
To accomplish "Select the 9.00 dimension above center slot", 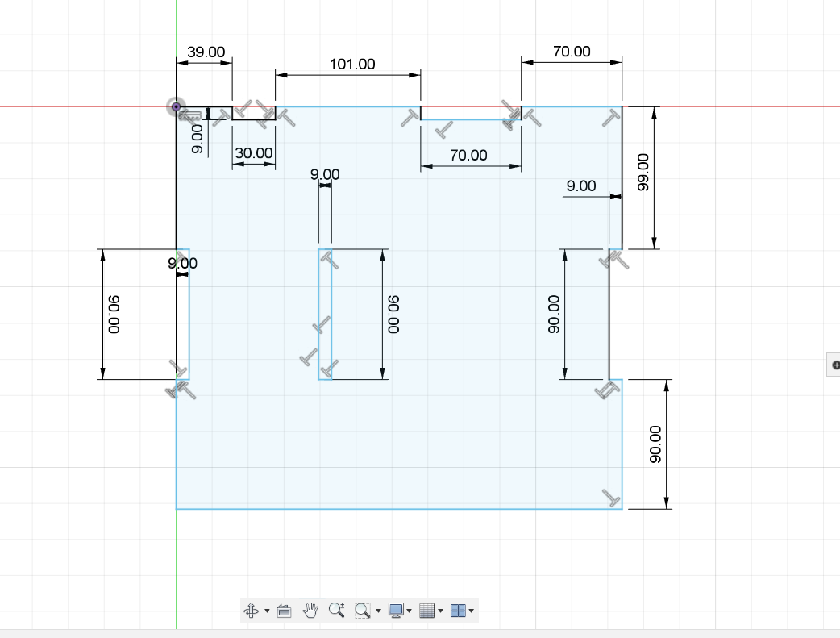I will coord(325,174).
